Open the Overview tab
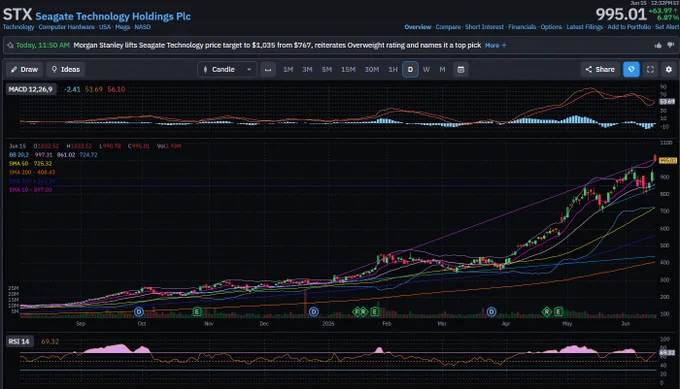Screen dimensions: 680x389 [x=418, y=27]
